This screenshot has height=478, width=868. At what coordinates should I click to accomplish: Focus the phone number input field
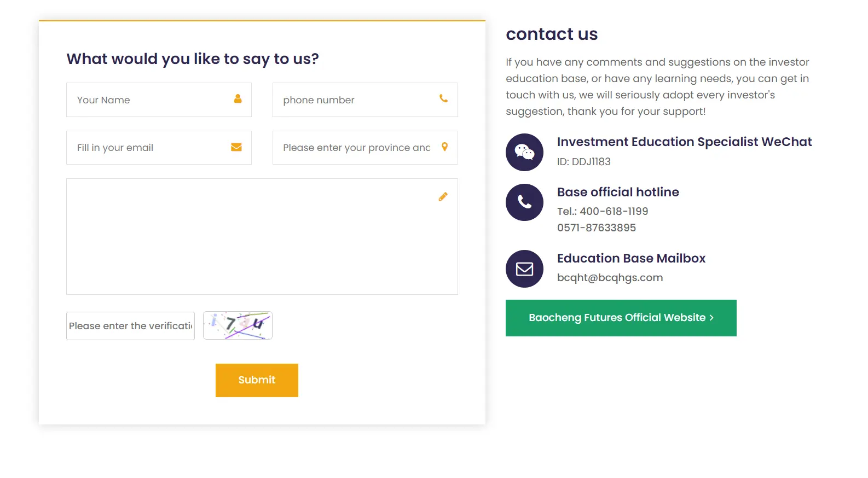356,100
